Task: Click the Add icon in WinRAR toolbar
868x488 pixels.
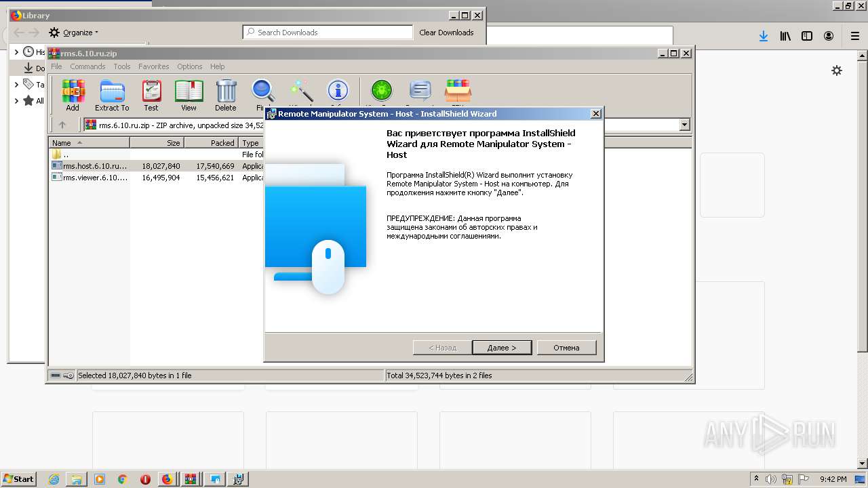Action: click(73, 95)
